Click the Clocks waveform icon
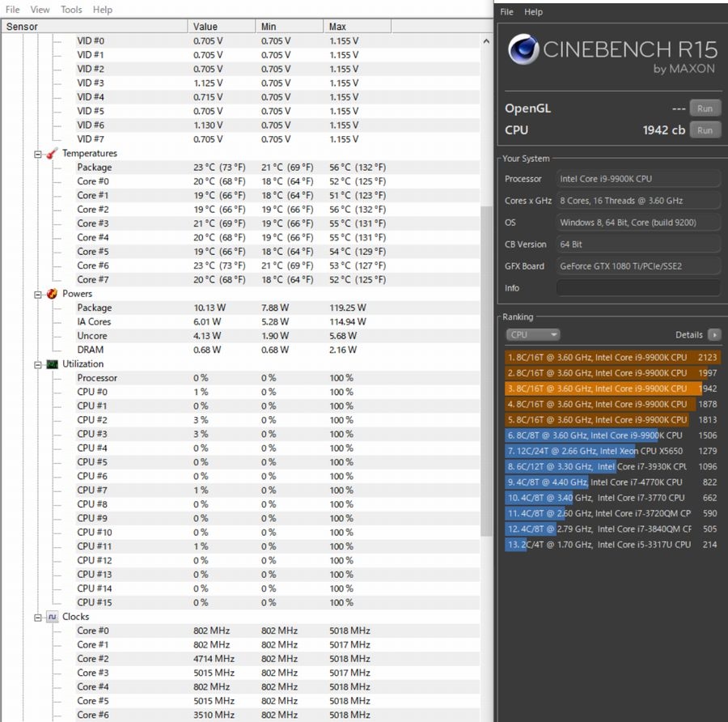This screenshot has height=722, width=728. tap(52, 617)
